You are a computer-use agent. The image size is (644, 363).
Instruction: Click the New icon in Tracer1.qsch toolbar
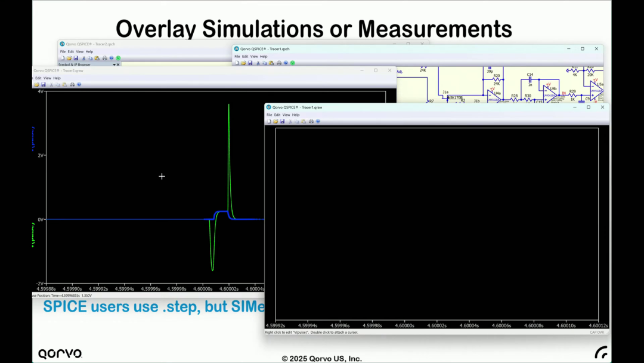click(237, 63)
